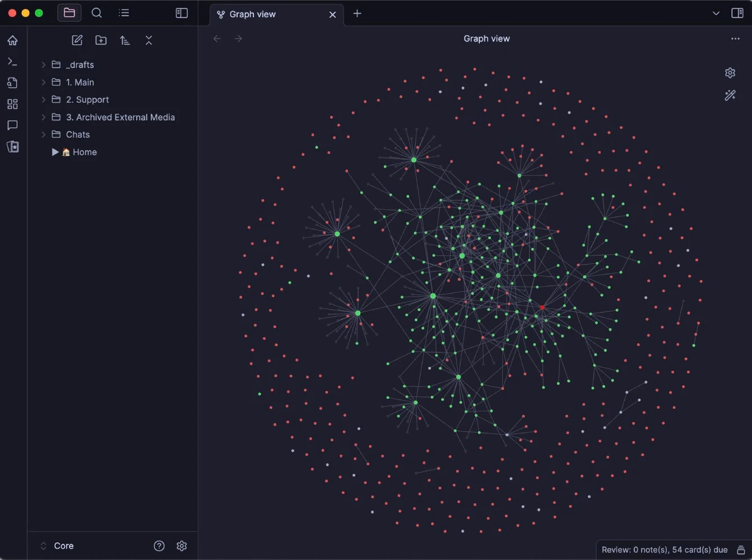Screen dimensions: 752x560
Task: Toggle the left sidebar panel
Action: 182,13
